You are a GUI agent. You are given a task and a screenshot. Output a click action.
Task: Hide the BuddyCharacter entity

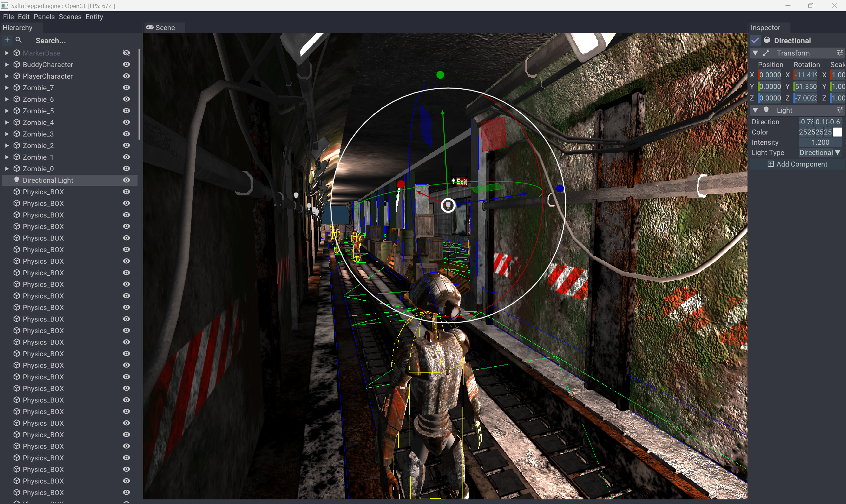126,64
